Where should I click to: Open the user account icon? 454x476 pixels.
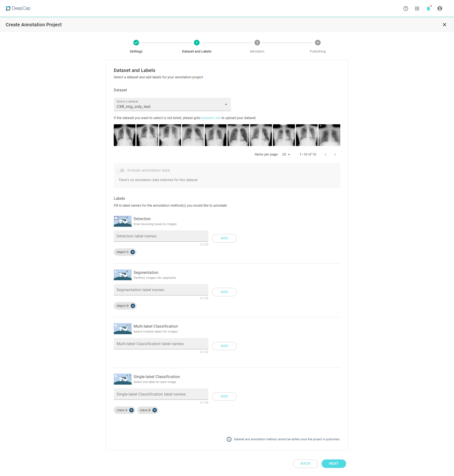pyautogui.click(x=440, y=9)
